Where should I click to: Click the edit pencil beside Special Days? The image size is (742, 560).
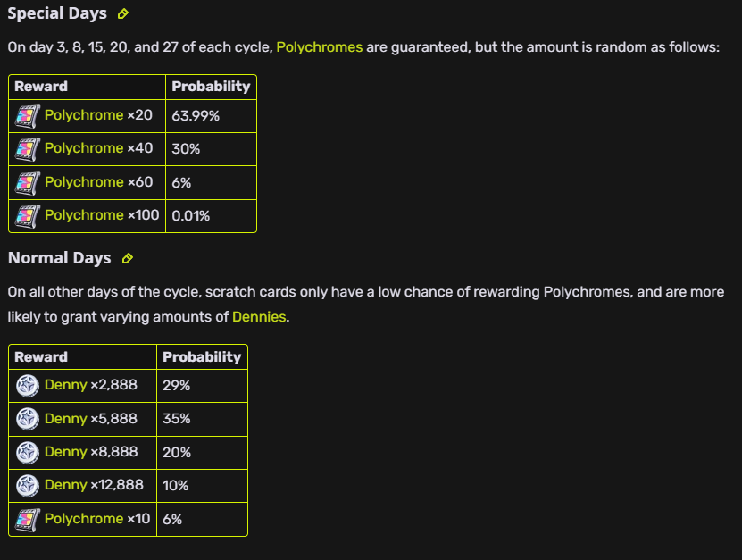[x=123, y=13]
